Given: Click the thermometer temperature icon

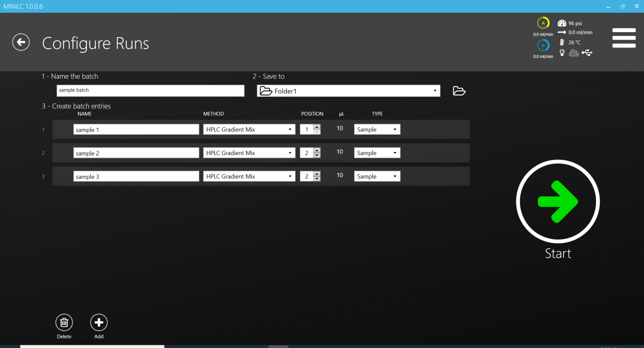Looking at the screenshot, I should click(x=562, y=42).
